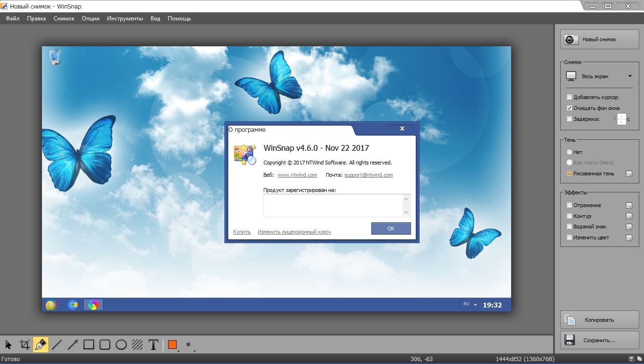Click the camera icon for new snapshot

tap(571, 40)
